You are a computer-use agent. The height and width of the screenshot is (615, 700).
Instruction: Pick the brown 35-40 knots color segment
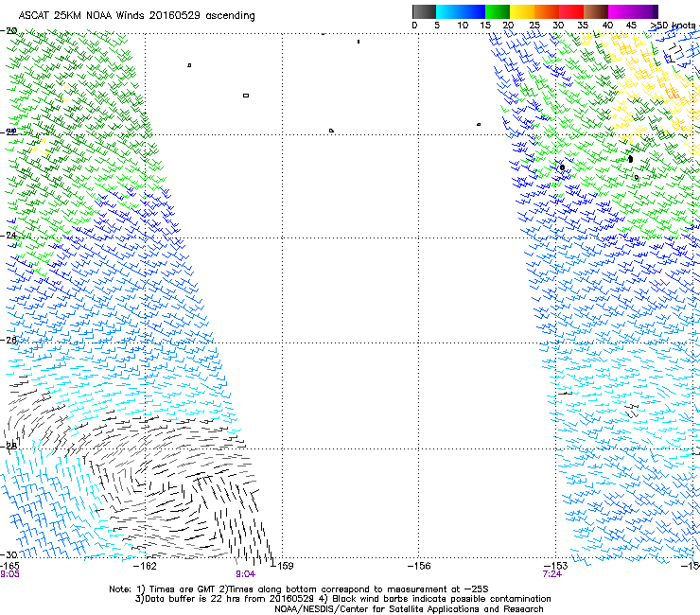pos(596,11)
